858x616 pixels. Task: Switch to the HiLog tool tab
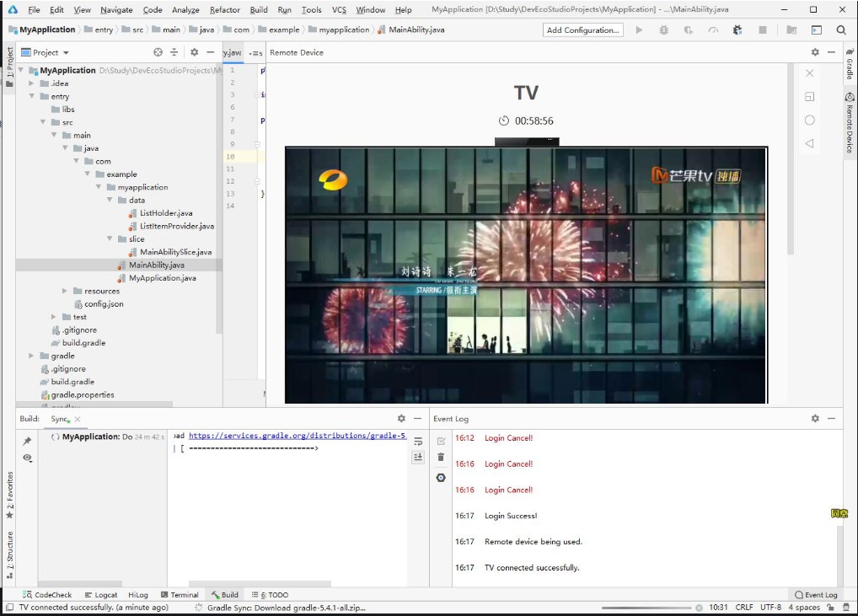[138, 595]
